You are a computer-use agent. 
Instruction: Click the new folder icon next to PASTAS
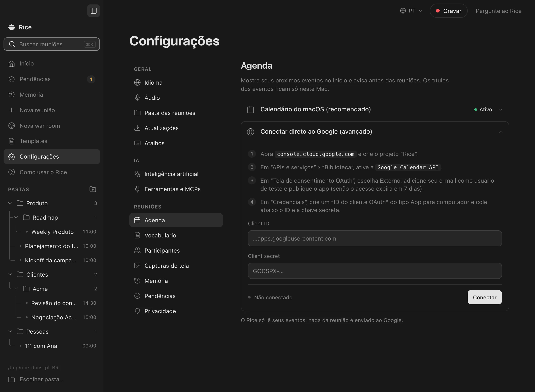pos(93,189)
